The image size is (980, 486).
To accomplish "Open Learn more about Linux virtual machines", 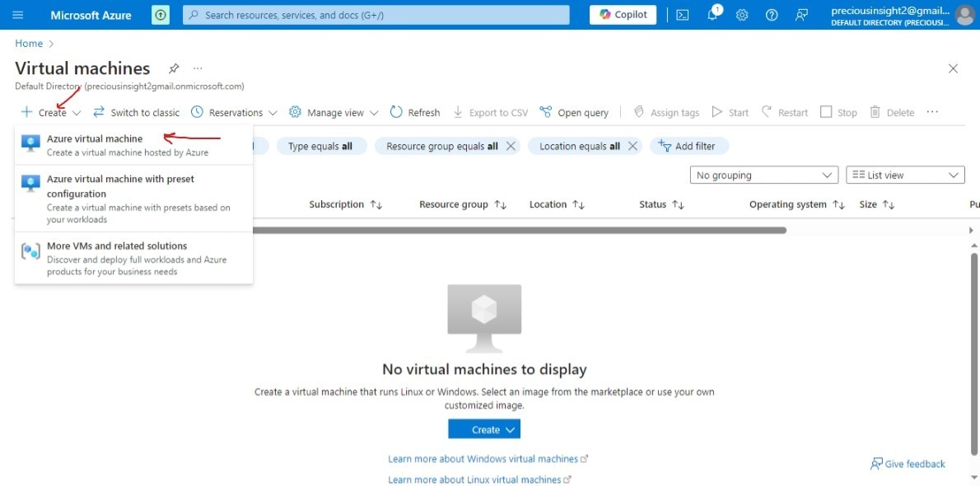I will pos(479,479).
